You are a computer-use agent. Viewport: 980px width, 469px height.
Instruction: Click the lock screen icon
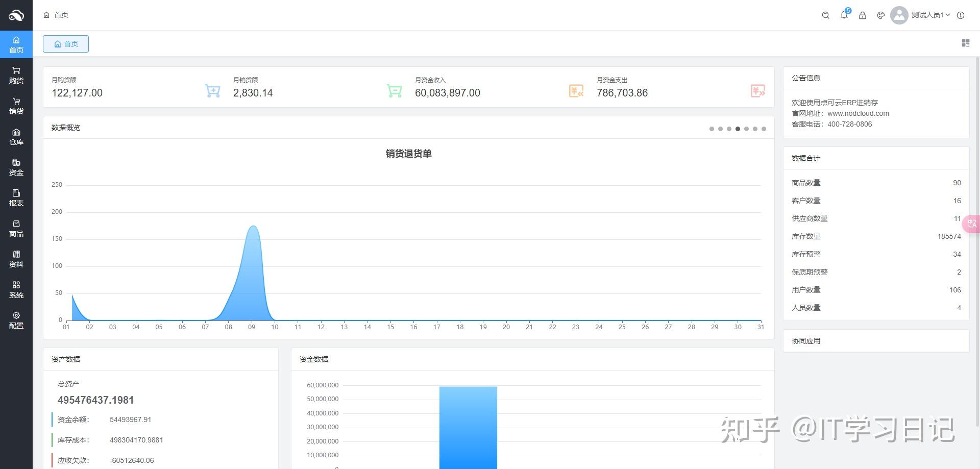point(863,15)
